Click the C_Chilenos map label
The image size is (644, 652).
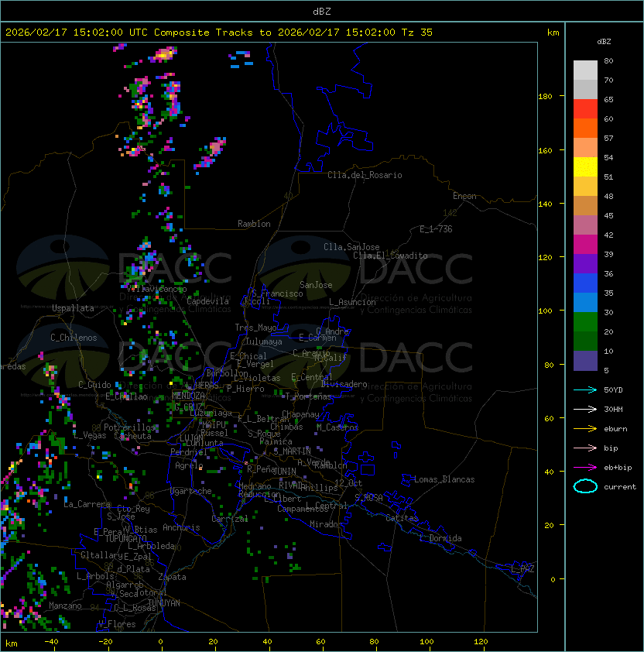tap(74, 338)
